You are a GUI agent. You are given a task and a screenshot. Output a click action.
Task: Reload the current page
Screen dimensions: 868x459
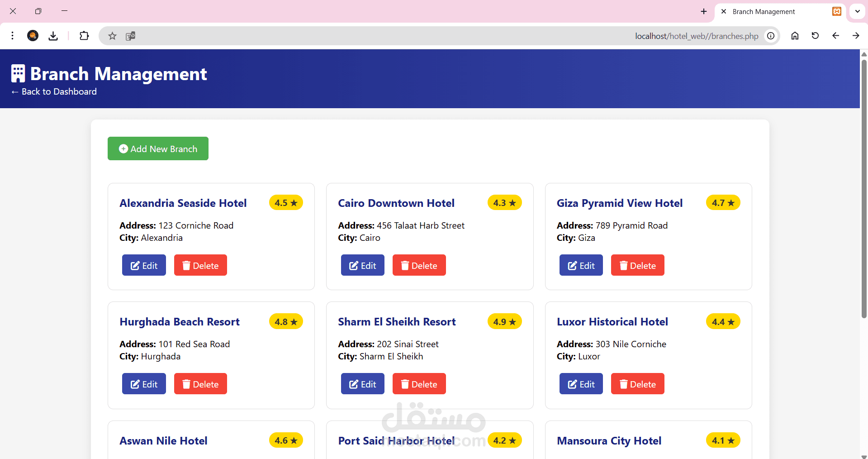point(815,36)
